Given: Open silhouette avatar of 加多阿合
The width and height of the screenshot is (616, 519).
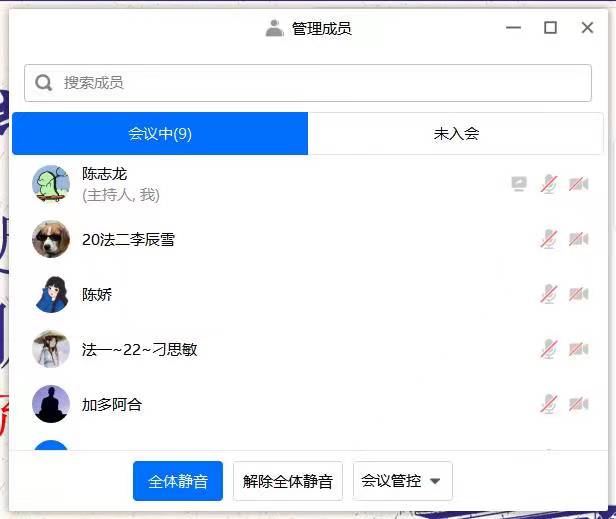Looking at the screenshot, I should point(51,404).
